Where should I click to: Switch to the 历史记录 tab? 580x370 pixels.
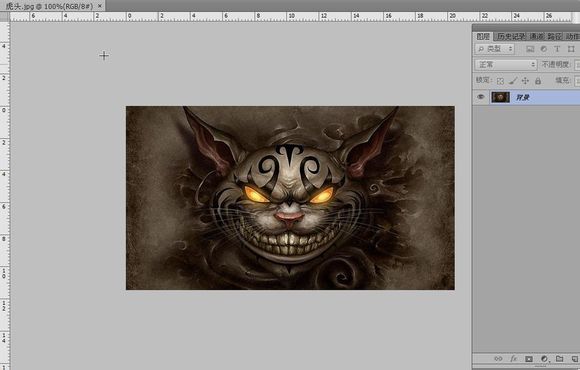pos(511,36)
